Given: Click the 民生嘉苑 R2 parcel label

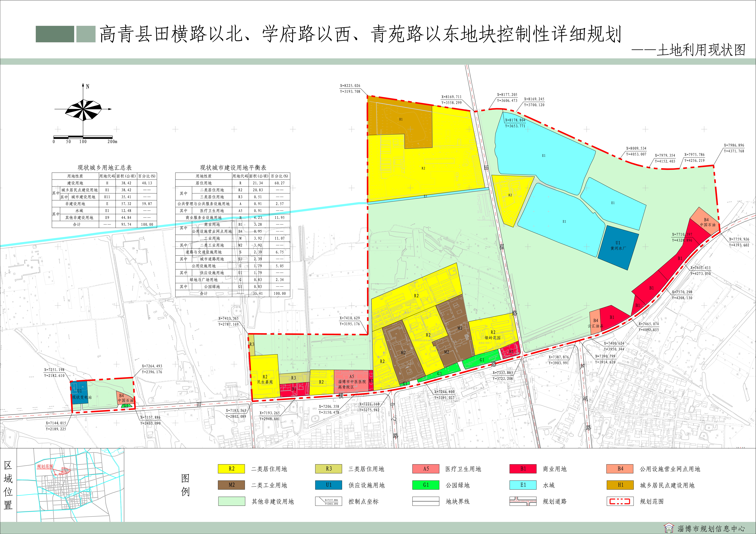Looking at the screenshot, I should [265, 379].
